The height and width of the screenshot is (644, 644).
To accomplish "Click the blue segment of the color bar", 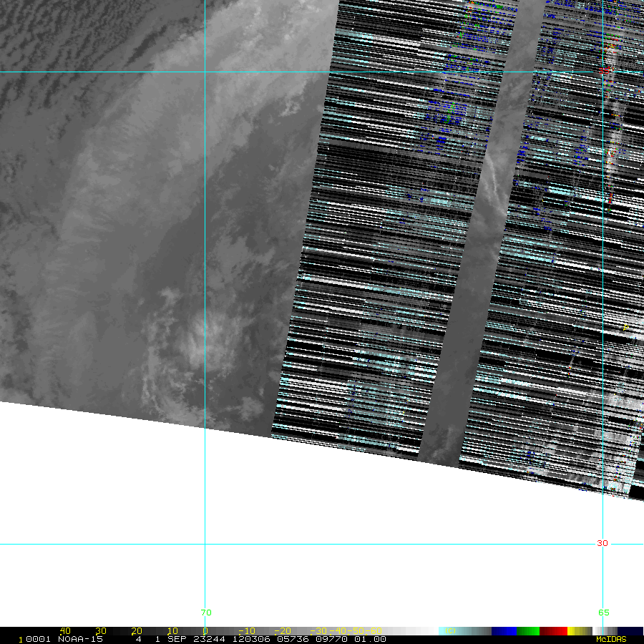I will pos(504,631).
